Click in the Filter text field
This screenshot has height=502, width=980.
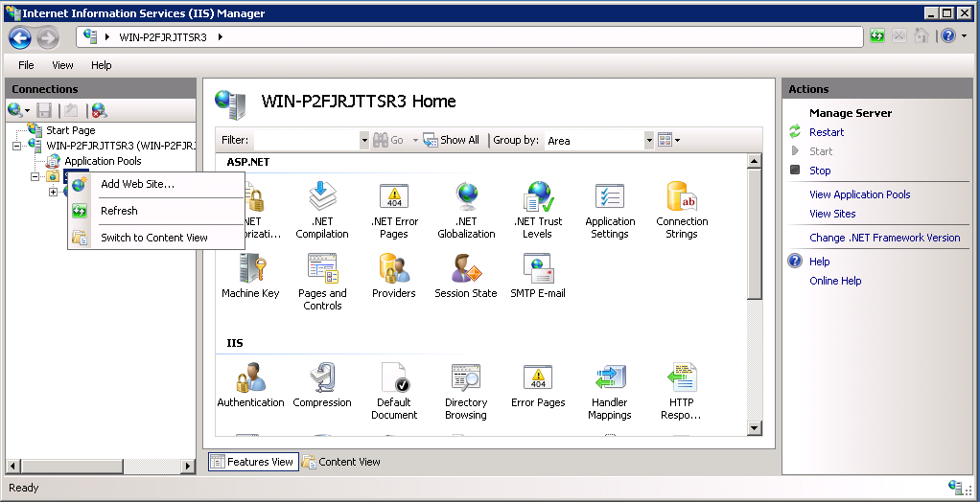click(x=306, y=141)
